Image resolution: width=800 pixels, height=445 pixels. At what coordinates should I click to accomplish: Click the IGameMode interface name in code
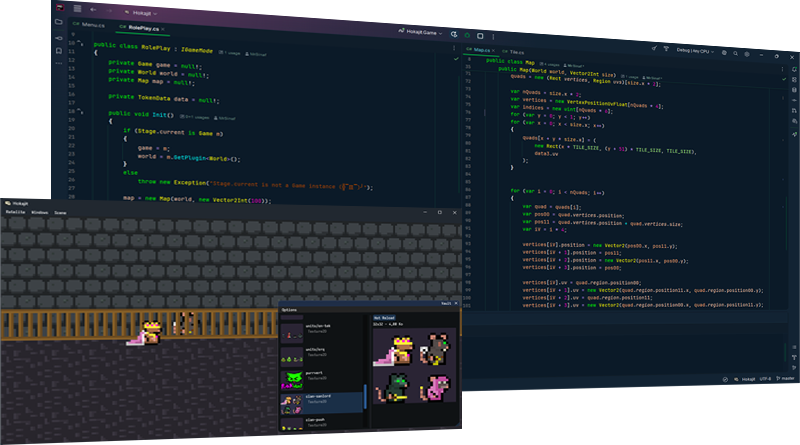[197, 50]
